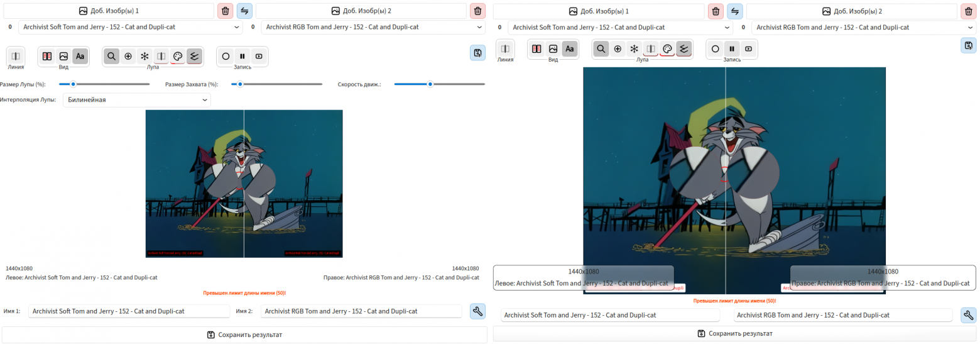Open the palette color icon in slider-settings window
This screenshot has height=344, width=980.
(x=178, y=56)
